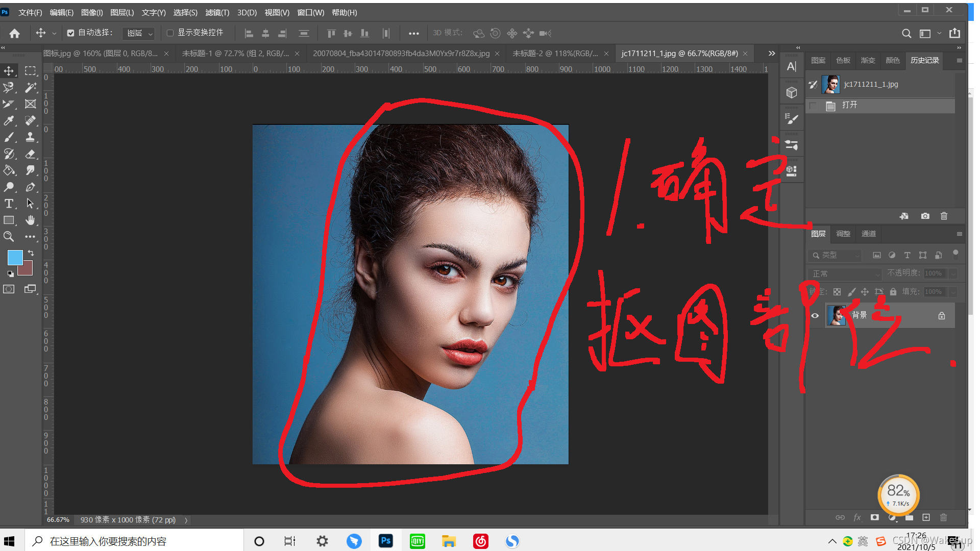Select the 打开 history state
This screenshot has height=551, width=980.
(850, 105)
